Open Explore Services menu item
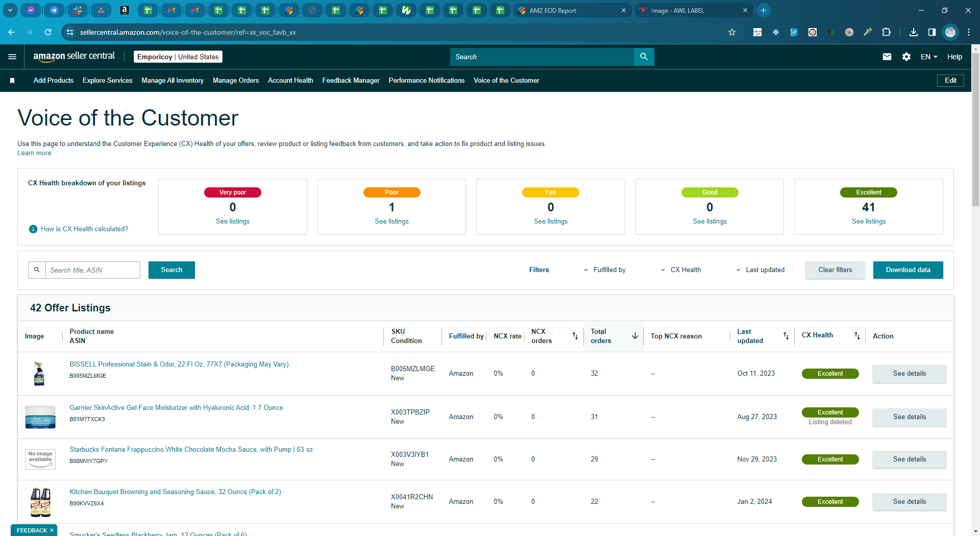 [x=107, y=81]
